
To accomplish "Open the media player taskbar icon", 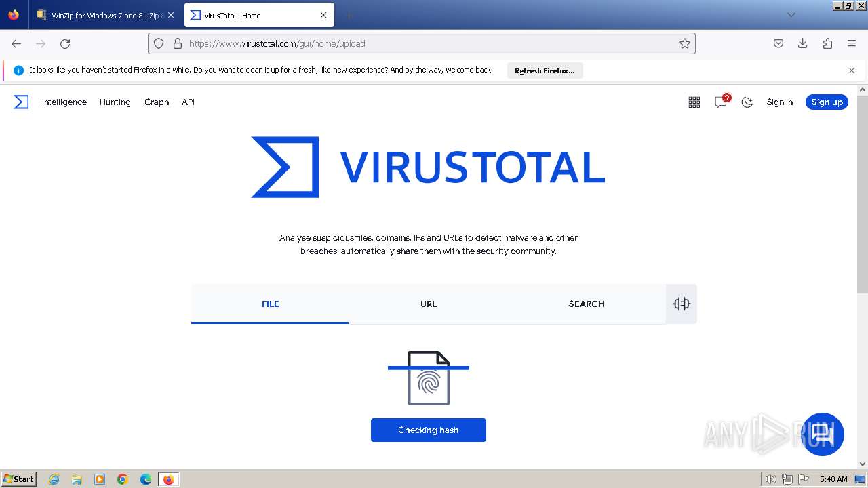I will 100,479.
